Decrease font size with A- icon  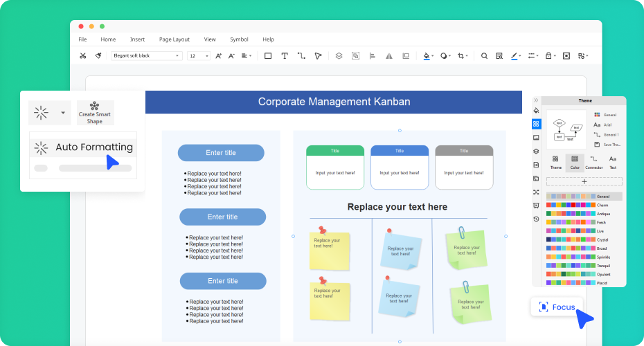[x=231, y=56]
